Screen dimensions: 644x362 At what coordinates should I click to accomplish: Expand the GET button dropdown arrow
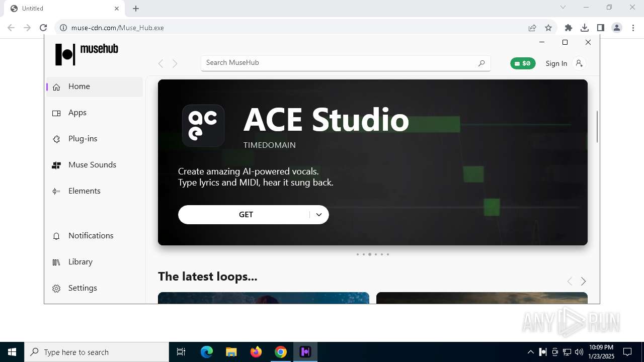(x=319, y=215)
